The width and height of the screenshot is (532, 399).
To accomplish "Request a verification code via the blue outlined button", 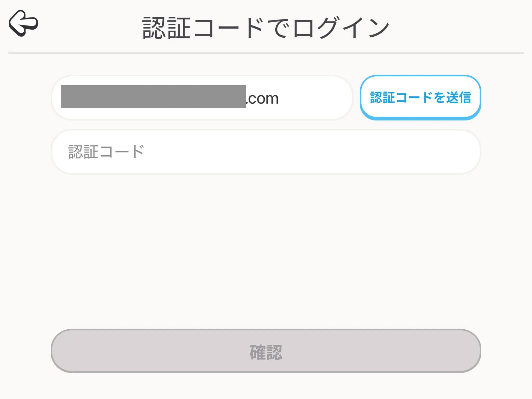I will 420,97.
